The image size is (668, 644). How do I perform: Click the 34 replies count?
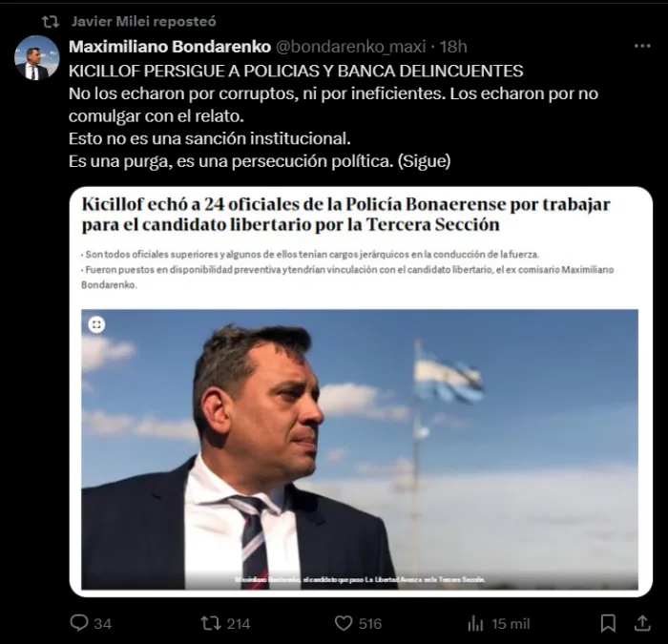click(103, 624)
